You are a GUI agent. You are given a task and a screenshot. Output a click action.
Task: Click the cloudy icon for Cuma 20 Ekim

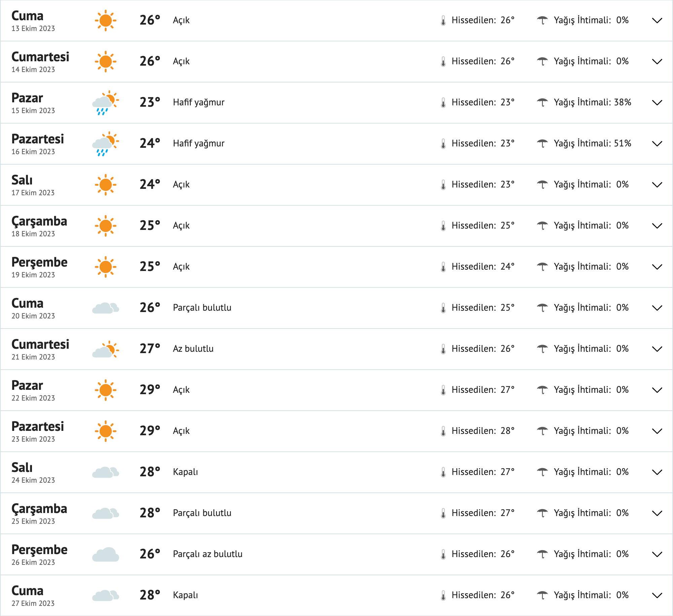[x=105, y=307]
